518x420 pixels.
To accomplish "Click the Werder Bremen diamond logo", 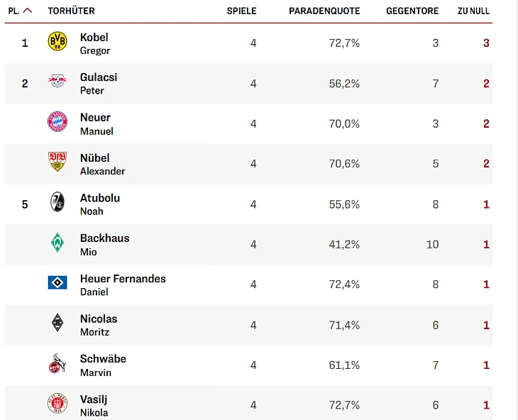I will click(x=57, y=243).
